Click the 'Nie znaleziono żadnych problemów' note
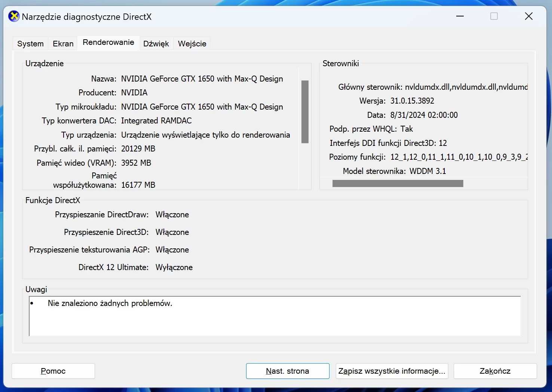The image size is (552, 392). pos(110,303)
